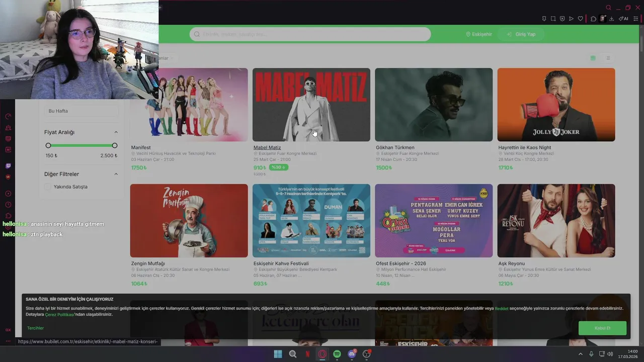Viewport: 644px width, 362px height.
Task: Focus the event search input field
Action: click(310, 34)
